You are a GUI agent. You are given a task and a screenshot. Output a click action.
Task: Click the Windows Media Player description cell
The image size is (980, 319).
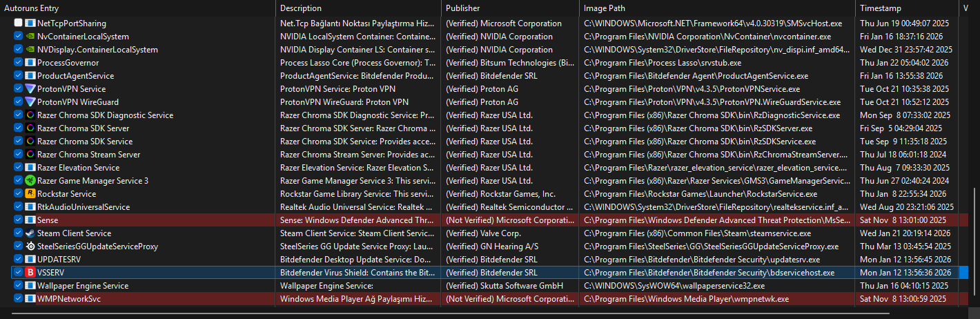click(x=358, y=299)
